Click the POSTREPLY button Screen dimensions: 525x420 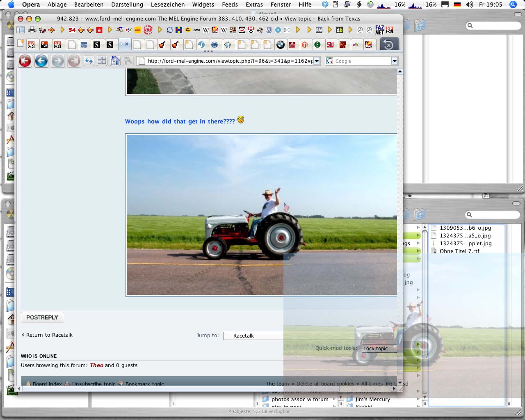point(42,317)
